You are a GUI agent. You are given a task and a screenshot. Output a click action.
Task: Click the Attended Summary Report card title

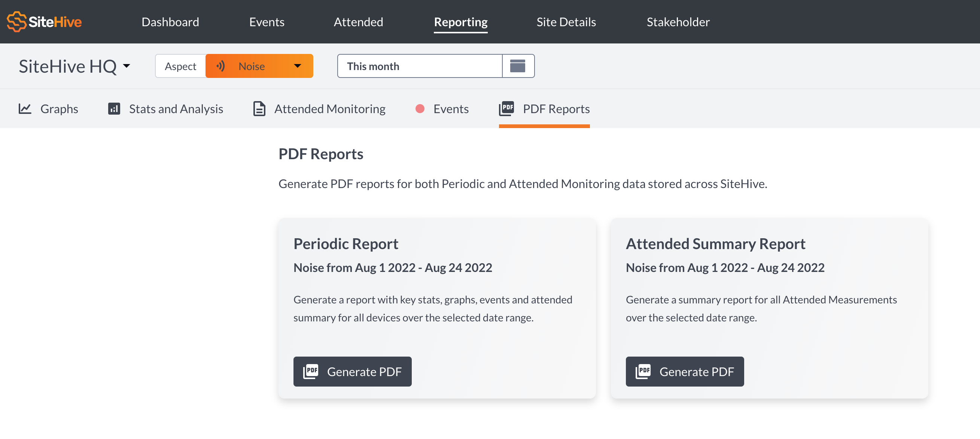(715, 244)
